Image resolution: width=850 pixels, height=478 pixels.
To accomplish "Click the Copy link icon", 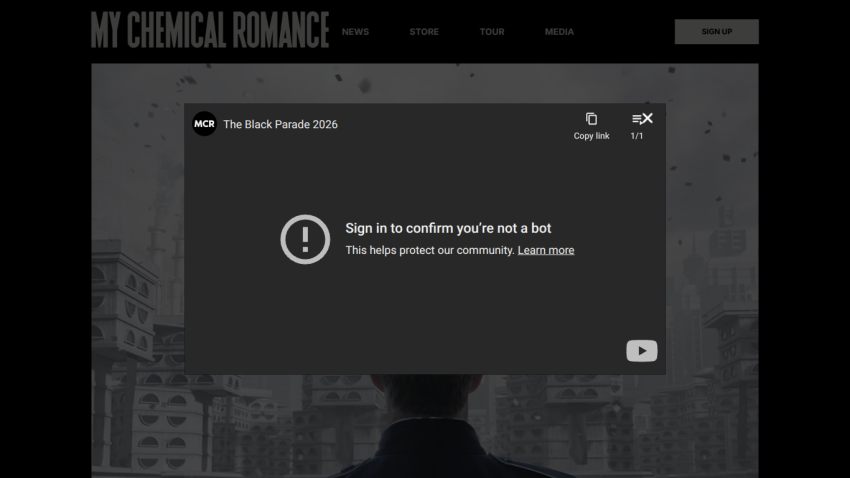I will pyautogui.click(x=591, y=119).
